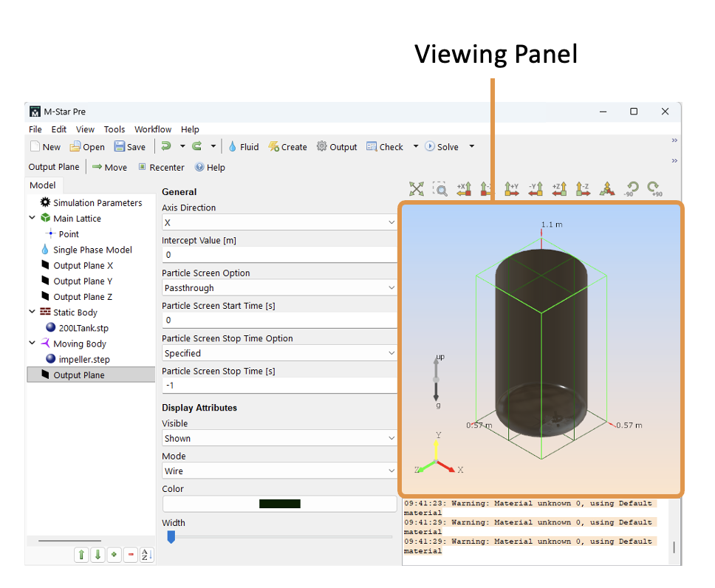Click the Intercept Value input field
The height and width of the screenshot is (588, 715).
point(279,255)
